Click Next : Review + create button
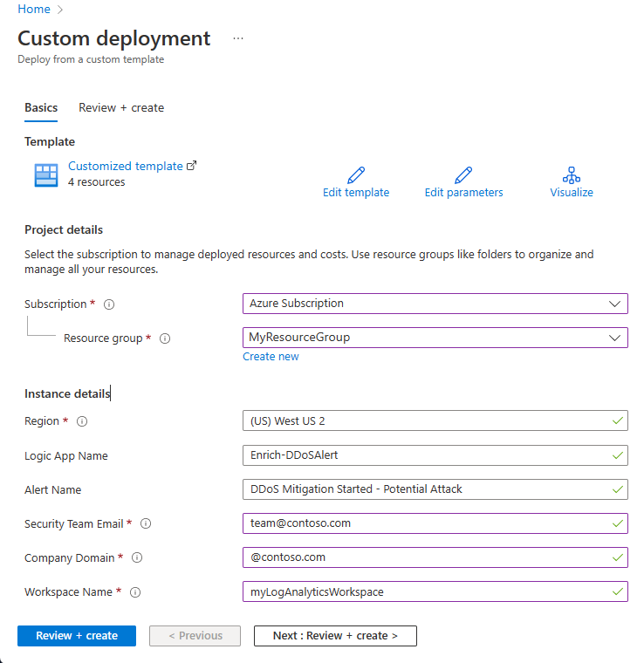 click(x=335, y=636)
